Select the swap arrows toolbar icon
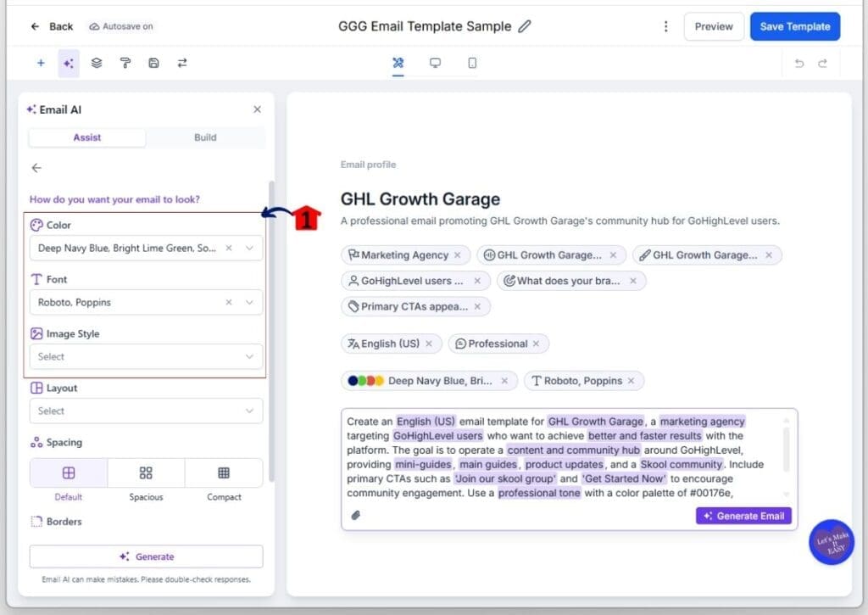This screenshot has width=868, height=615. pyautogui.click(x=181, y=63)
